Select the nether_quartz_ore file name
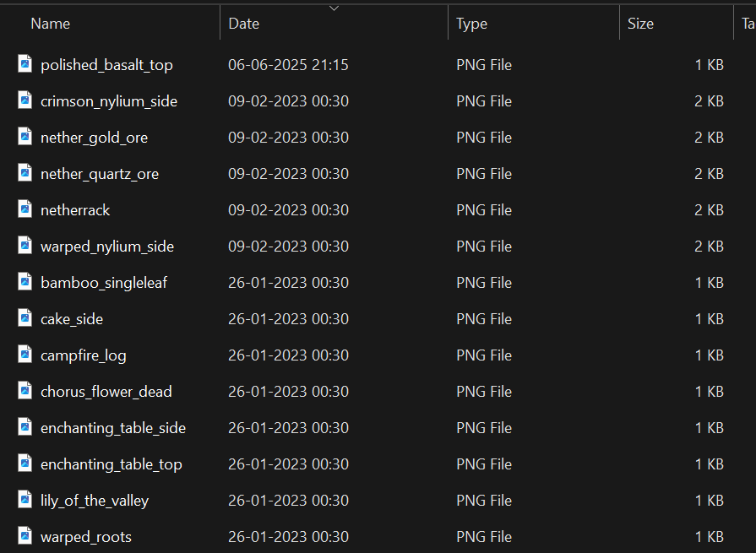756x553 pixels. (100, 174)
